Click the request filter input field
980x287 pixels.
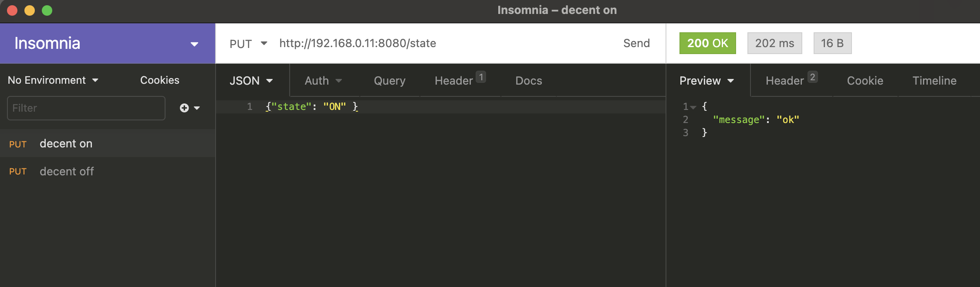[x=86, y=108]
